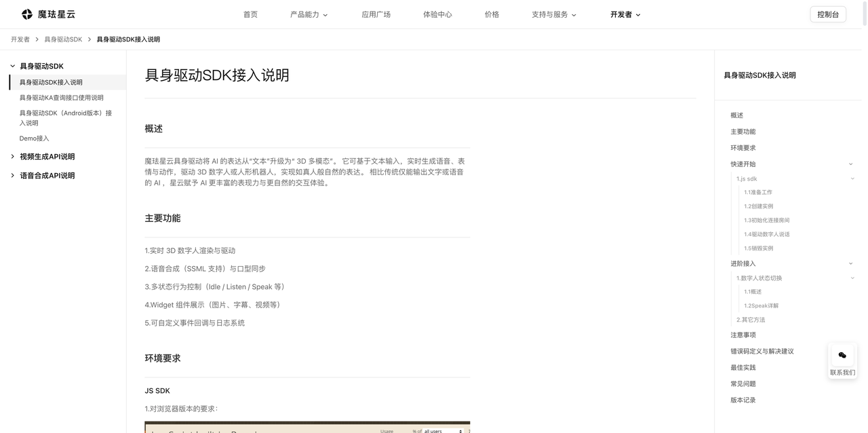
Task: Open 体验中心 in top navigation
Action: click(437, 14)
